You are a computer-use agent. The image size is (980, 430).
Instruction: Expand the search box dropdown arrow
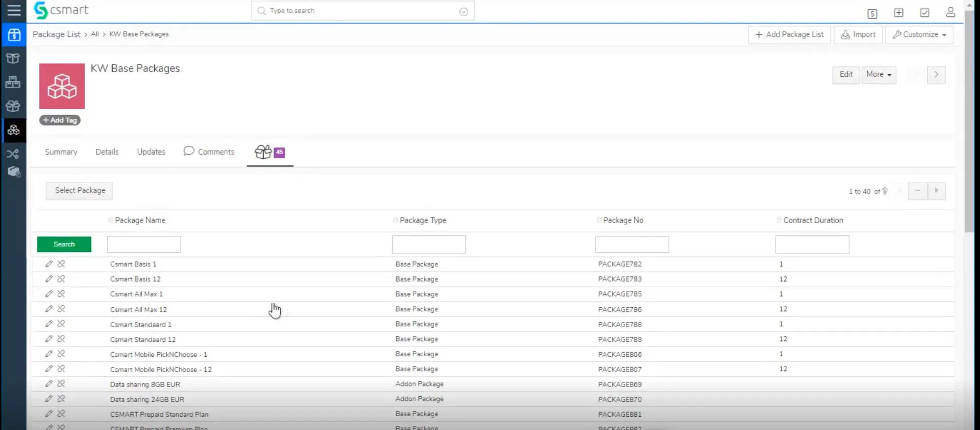[x=463, y=11]
